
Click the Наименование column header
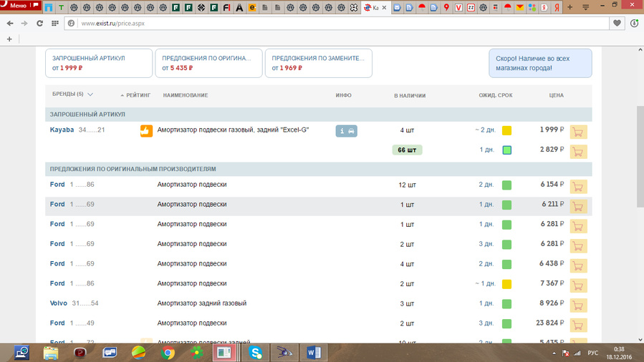(x=186, y=95)
